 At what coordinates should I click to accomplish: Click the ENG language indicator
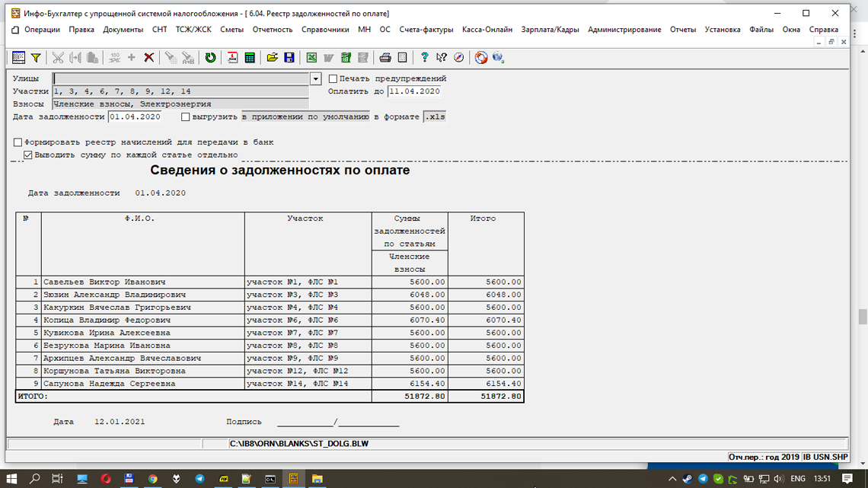(798, 479)
